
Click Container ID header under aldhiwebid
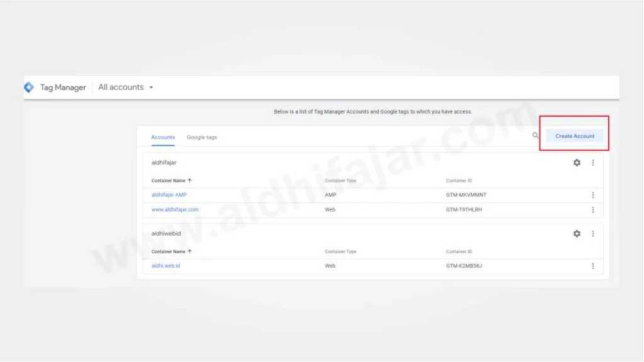[x=458, y=251]
